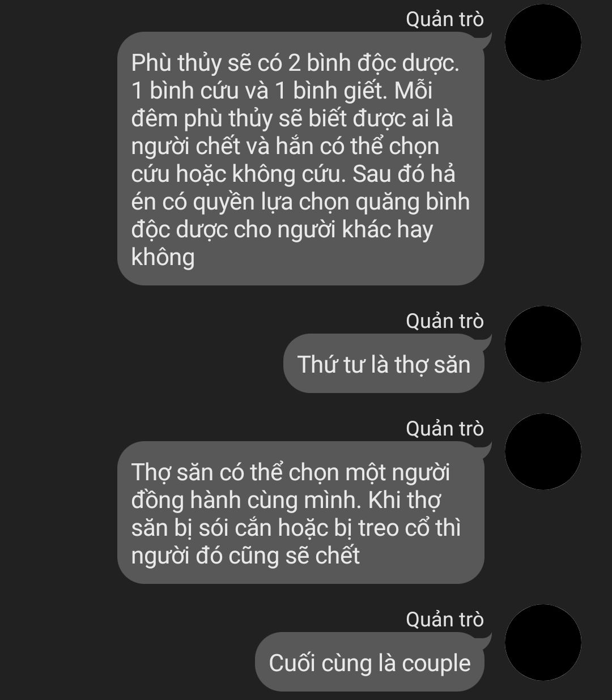The width and height of the screenshot is (612, 700).
Task: Select the 'Quản trò' name above the hunter explanation
Action: [445, 429]
